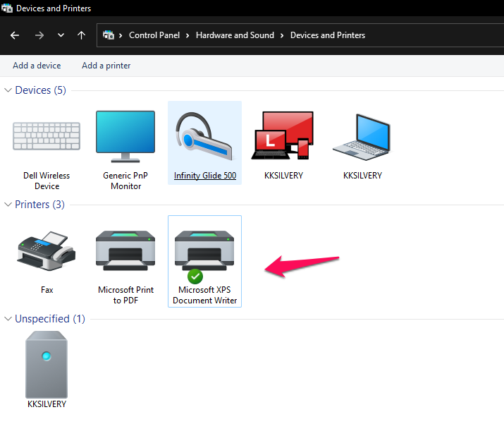The width and height of the screenshot is (504, 436).
Task: Collapse the Printers (3) group chevron
Action: point(8,205)
